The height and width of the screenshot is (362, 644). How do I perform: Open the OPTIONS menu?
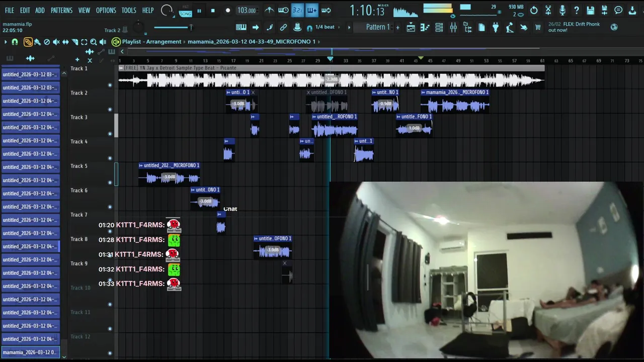(106, 10)
